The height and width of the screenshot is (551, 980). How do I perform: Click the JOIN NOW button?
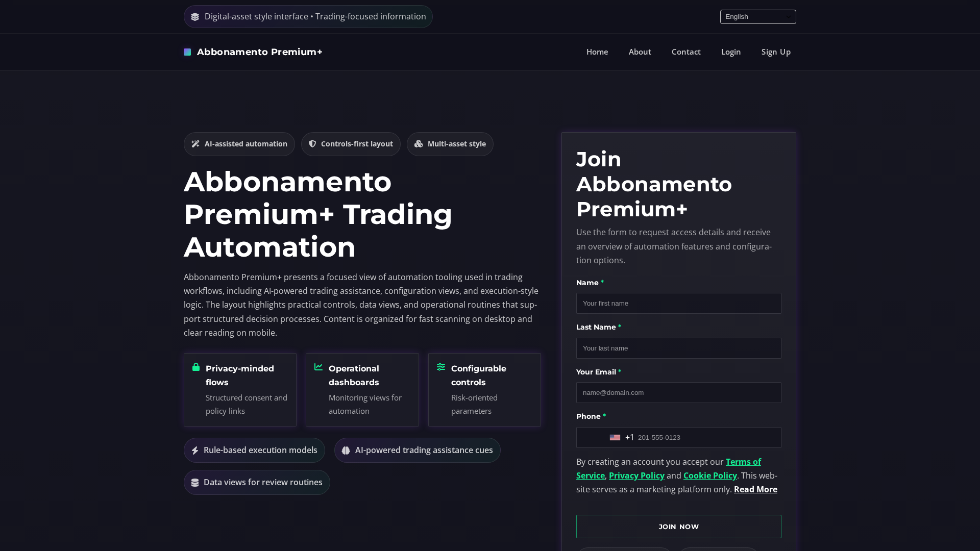679,527
